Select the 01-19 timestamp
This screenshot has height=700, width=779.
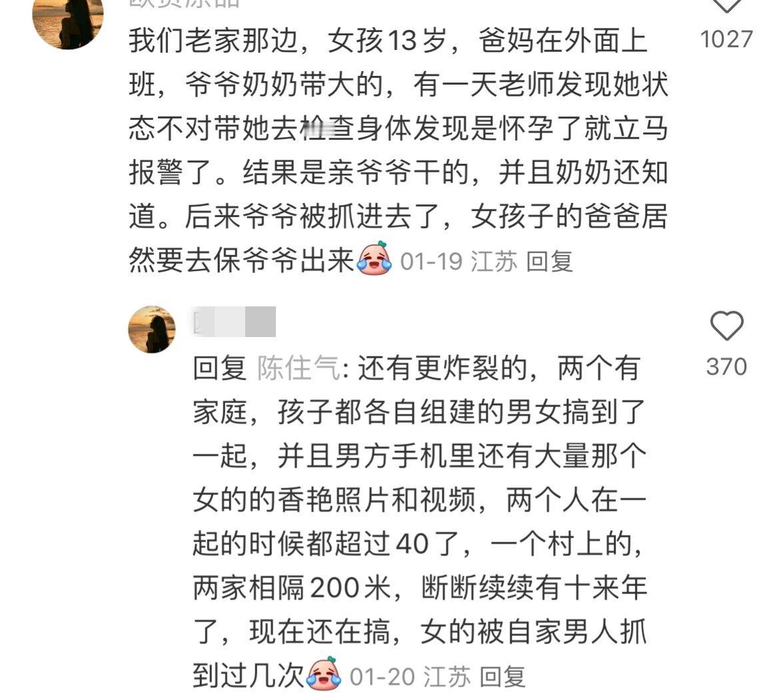click(431, 261)
